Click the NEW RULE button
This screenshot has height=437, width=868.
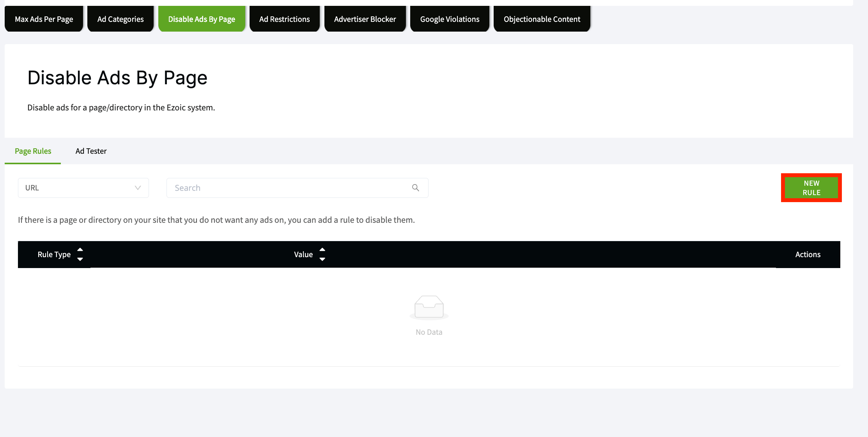pos(811,188)
